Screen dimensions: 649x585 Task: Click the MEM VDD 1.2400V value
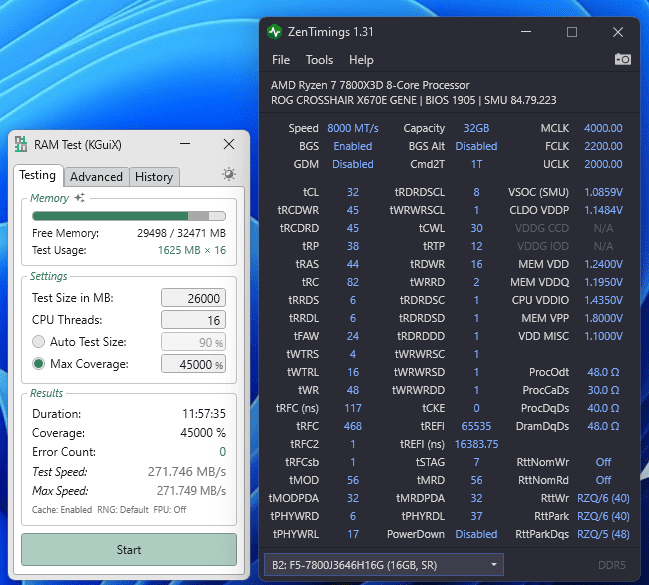click(x=603, y=264)
